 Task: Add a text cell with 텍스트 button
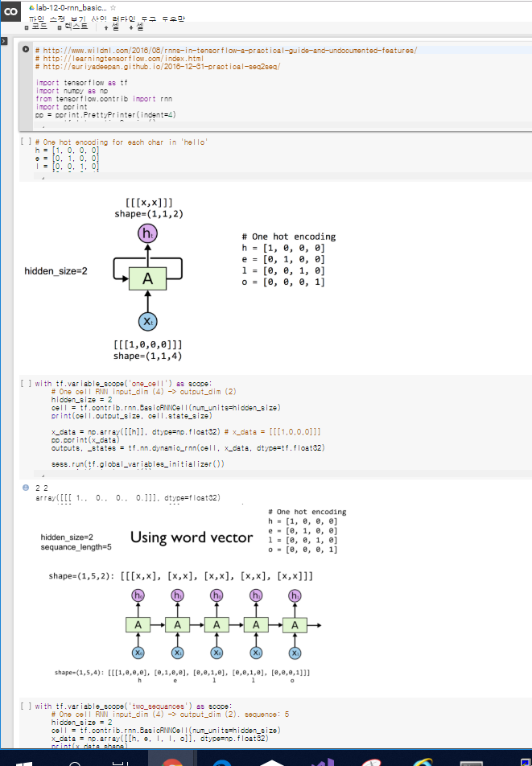pyautogui.click(x=72, y=27)
